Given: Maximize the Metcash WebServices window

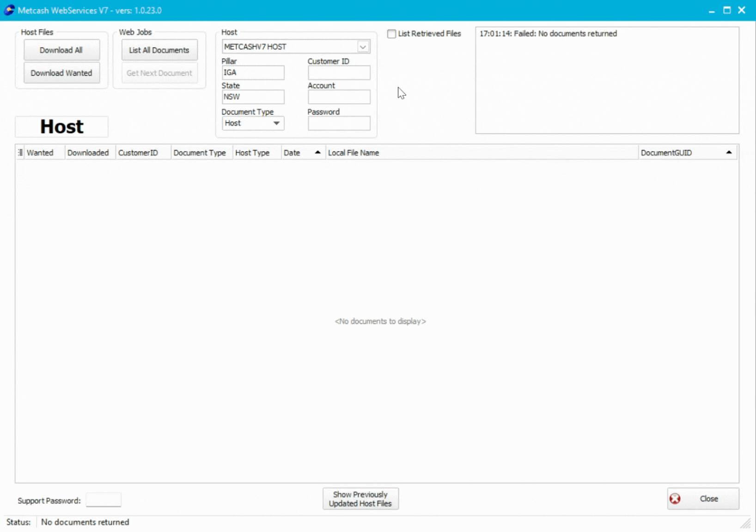Looking at the screenshot, I should click(x=727, y=10).
